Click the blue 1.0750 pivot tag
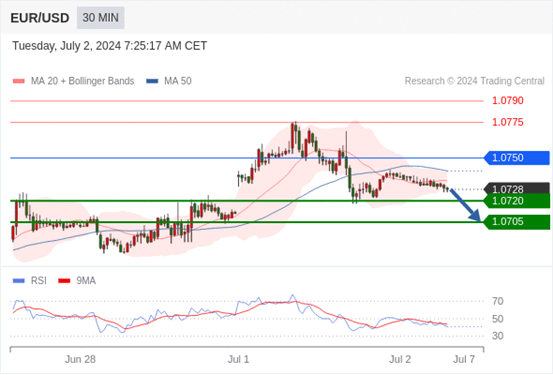553x375 pixels. click(x=517, y=158)
